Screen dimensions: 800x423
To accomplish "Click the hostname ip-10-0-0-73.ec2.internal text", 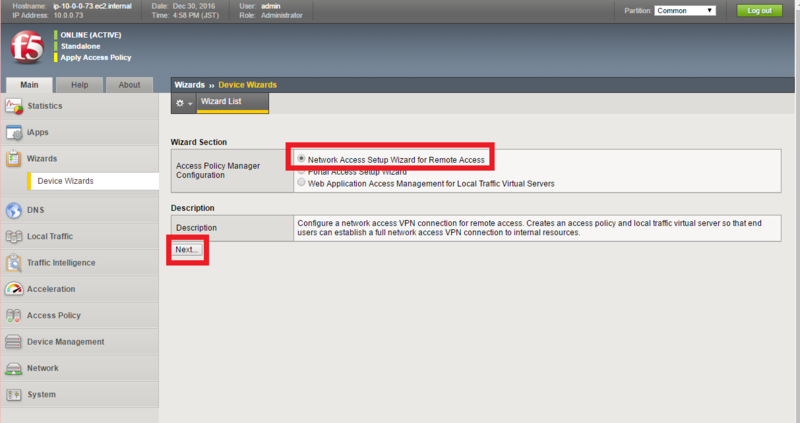I will [92, 6].
